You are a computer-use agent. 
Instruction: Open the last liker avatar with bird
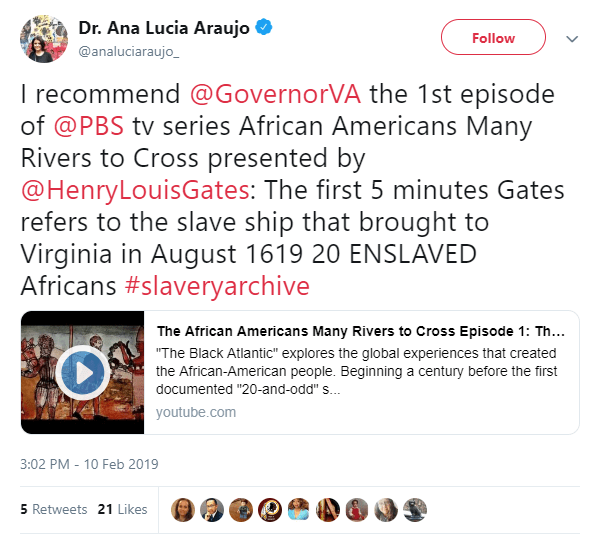point(415,510)
